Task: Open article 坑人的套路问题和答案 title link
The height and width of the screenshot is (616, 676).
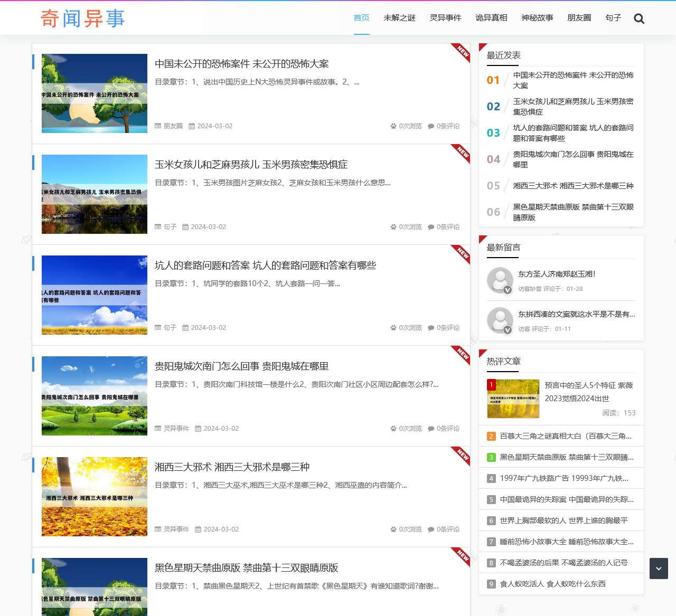Action: [266, 266]
